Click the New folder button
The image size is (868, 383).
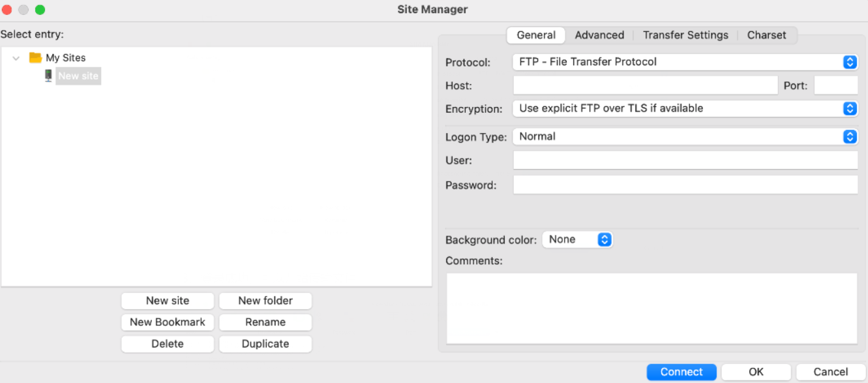pos(265,301)
